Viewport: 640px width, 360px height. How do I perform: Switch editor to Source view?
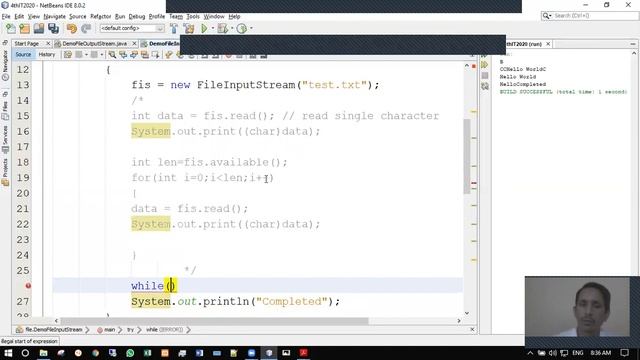pos(23,55)
